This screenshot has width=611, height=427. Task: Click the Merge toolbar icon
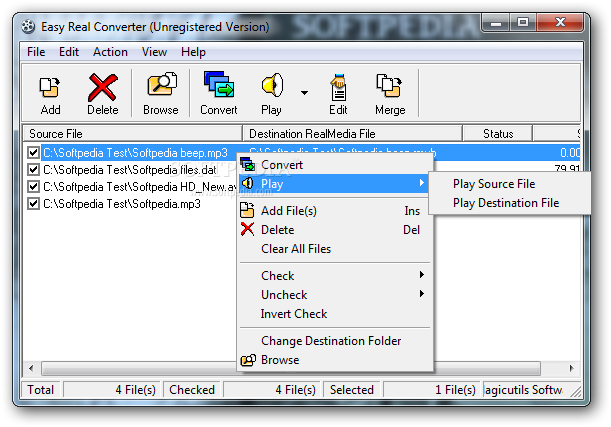(x=389, y=86)
